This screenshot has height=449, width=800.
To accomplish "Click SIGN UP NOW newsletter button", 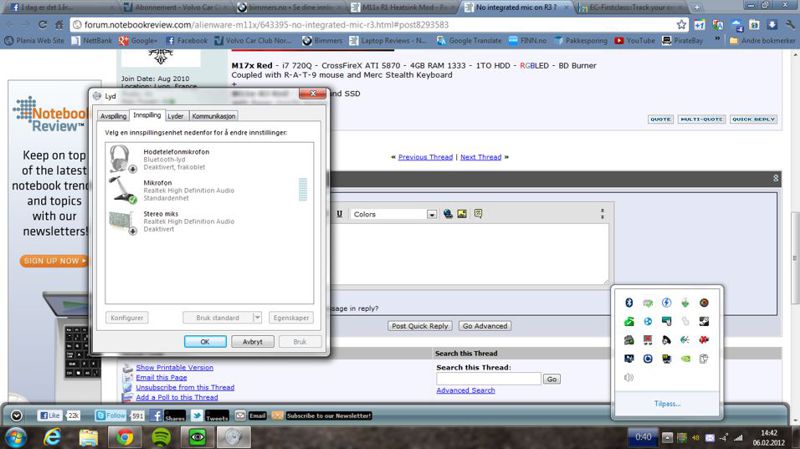I will click(x=54, y=261).
